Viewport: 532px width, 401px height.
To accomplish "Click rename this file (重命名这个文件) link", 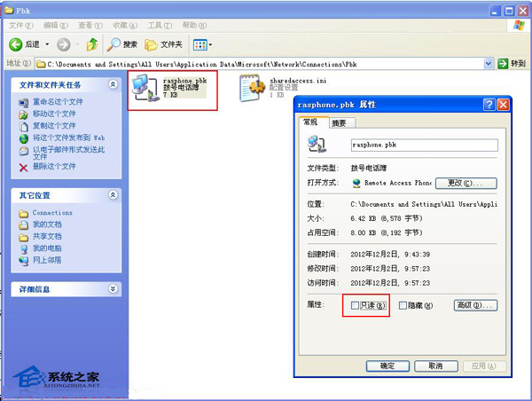I will pyautogui.click(x=58, y=101).
